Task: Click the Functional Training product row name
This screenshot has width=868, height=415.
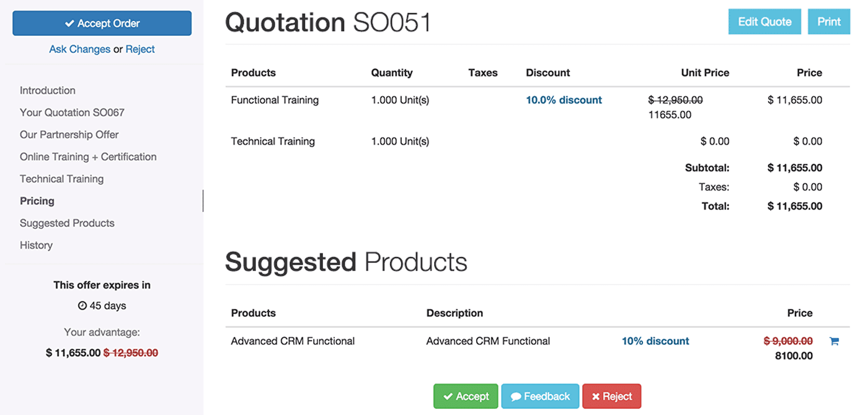Action: 275,100
